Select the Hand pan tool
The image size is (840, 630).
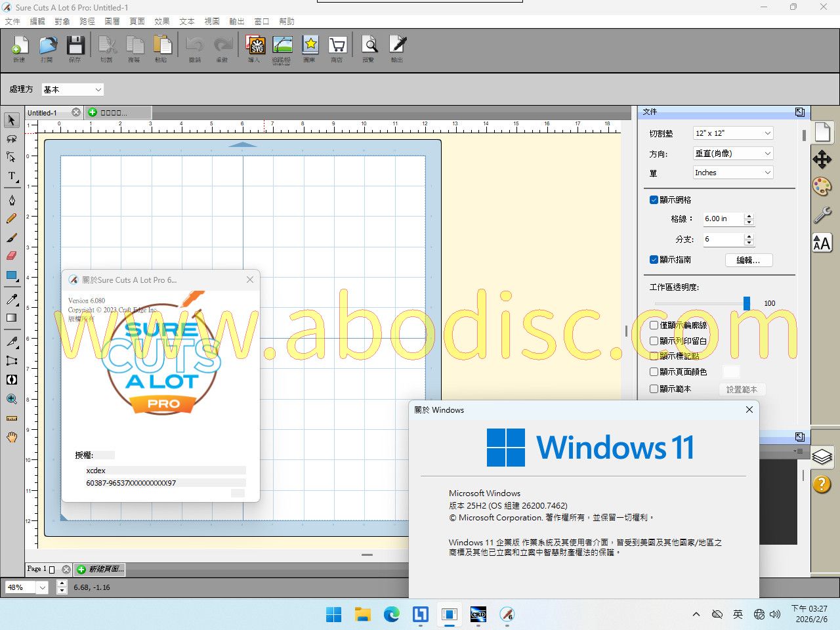[12, 437]
